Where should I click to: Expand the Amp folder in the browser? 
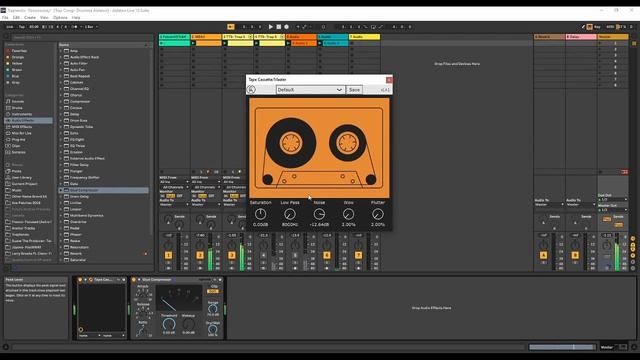[x=61, y=51]
